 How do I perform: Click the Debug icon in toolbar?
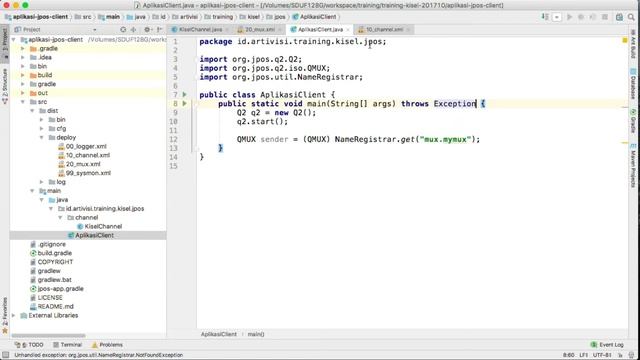pyautogui.click(x=581, y=17)
